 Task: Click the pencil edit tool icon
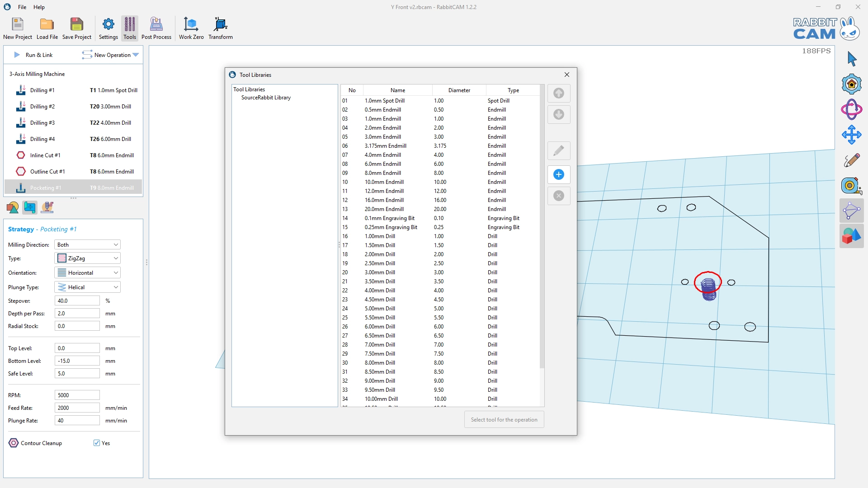pos(558,150)
